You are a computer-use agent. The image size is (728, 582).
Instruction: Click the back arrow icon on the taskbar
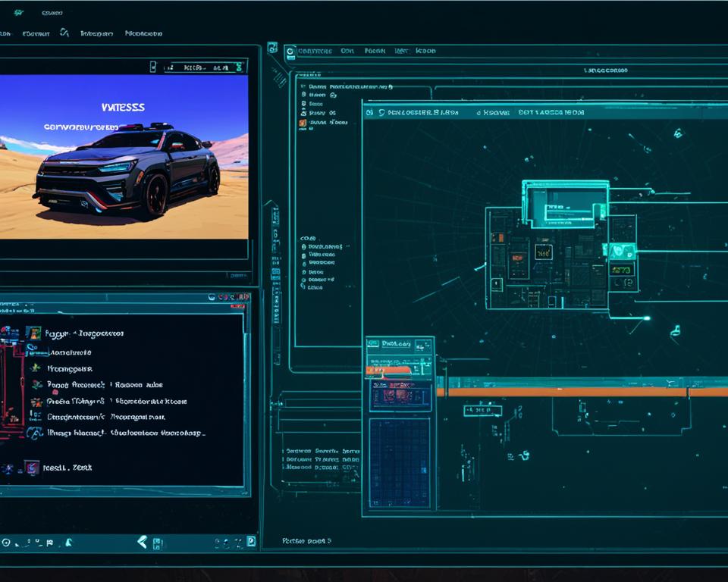pyautogui.click(x=141, y=541)
